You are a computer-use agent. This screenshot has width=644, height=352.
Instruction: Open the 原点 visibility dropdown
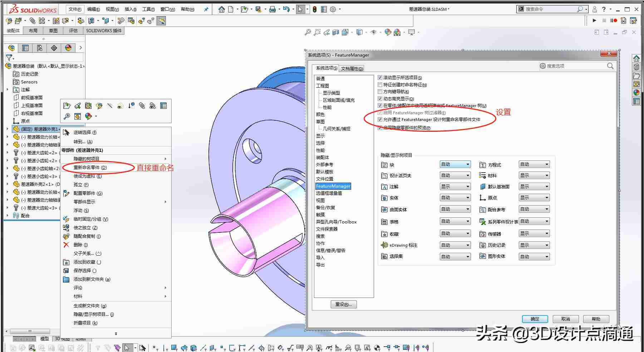pyautogui.click(x=534, y=198)
